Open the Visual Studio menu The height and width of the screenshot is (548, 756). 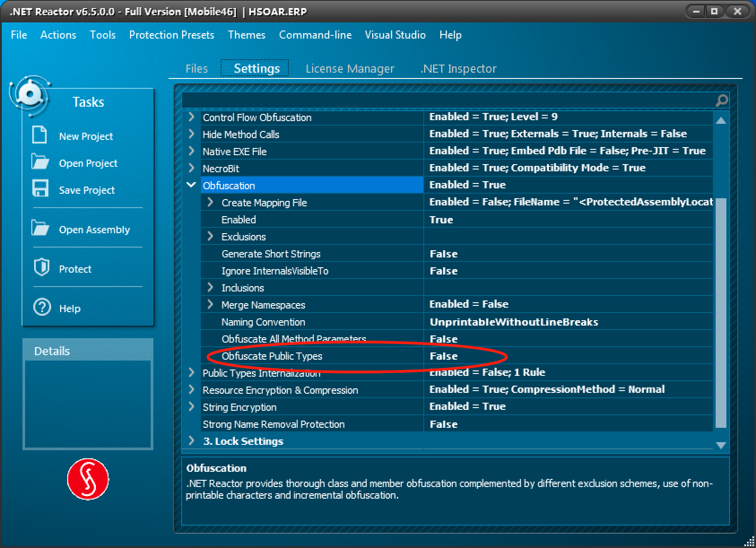tap(395, 35)
